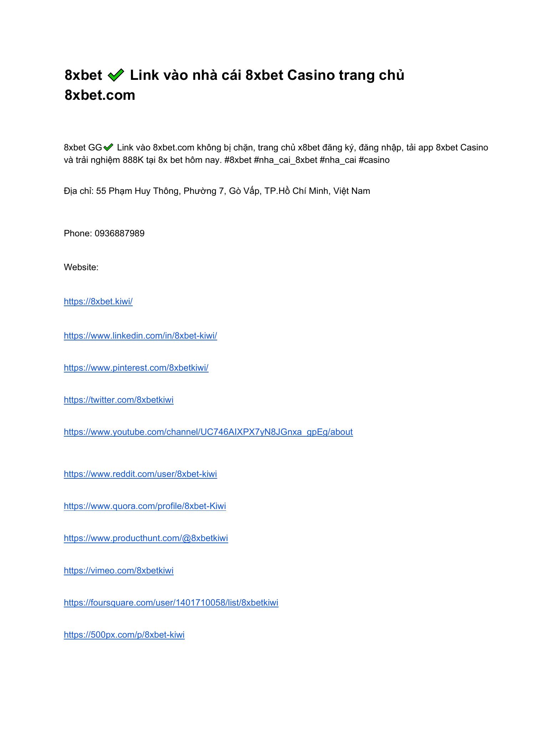
Task: Open the Reddit user 8xbet-kiwi link
Action: [x=141, y=474]
